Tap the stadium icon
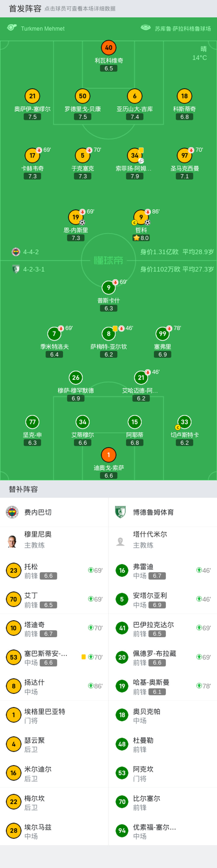The image size is (217, 868). [146, 28]
